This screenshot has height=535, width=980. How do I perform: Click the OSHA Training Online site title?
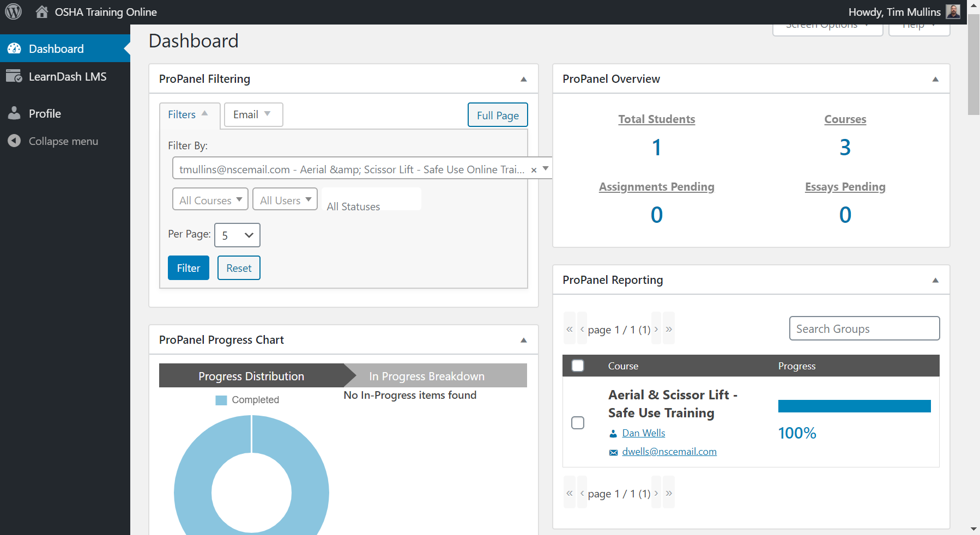[106, 12]
